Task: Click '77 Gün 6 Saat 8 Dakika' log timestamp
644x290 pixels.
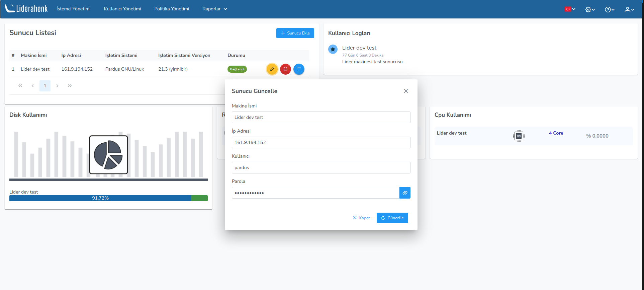Action: coord(363,55)
